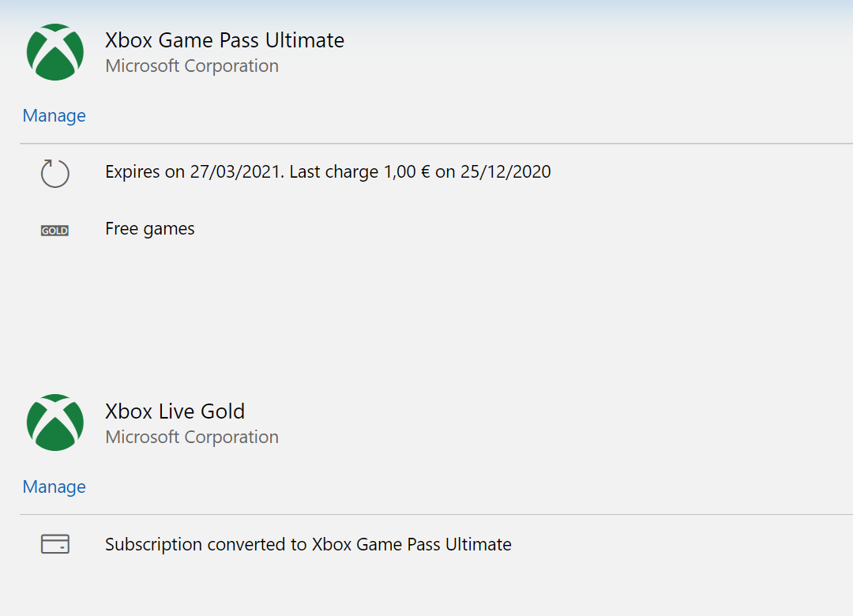Click the divider line below Live Gold Manage

pos(436,515)
